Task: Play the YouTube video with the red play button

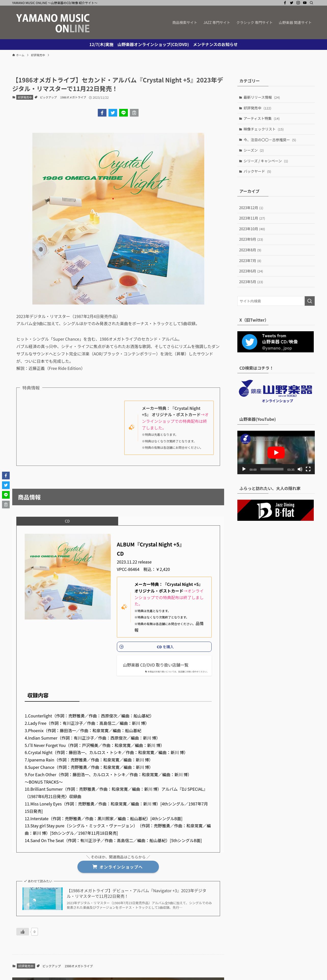Action: [x=276, y=452]
